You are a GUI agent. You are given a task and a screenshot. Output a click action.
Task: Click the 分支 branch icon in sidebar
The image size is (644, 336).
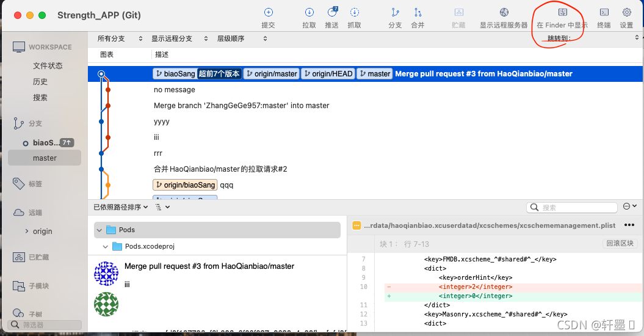click(18, 123)
